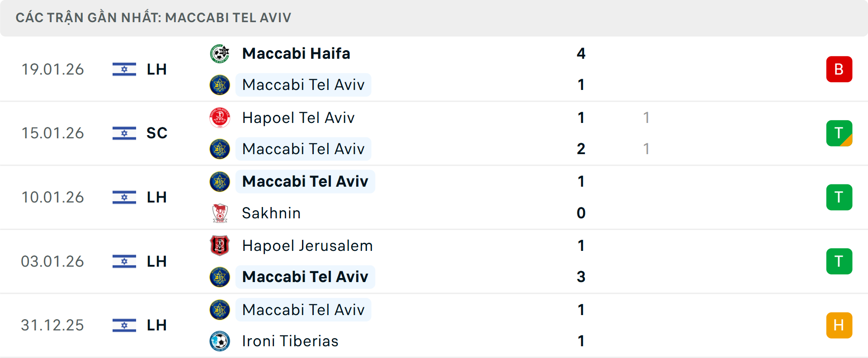Click the orange H draw badge
Screen dimensions: 868x358
840,325
